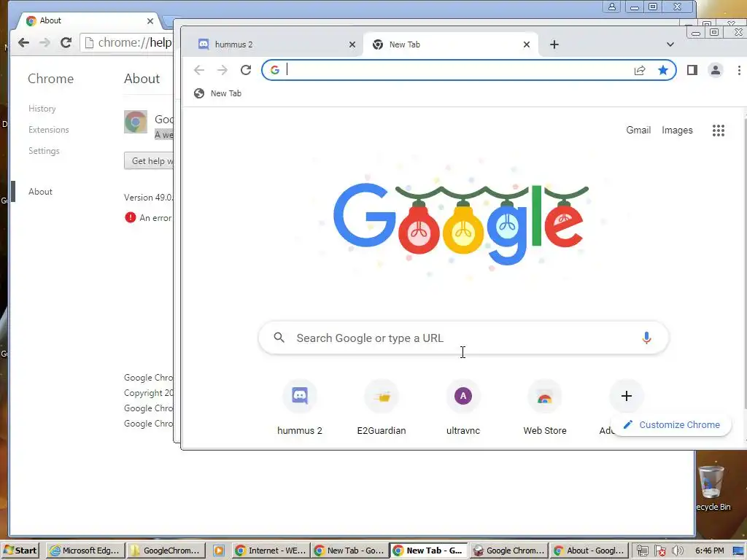747x560 pixels.
Task: Click the magnifier icon in the search box
Action: point(279,338)
